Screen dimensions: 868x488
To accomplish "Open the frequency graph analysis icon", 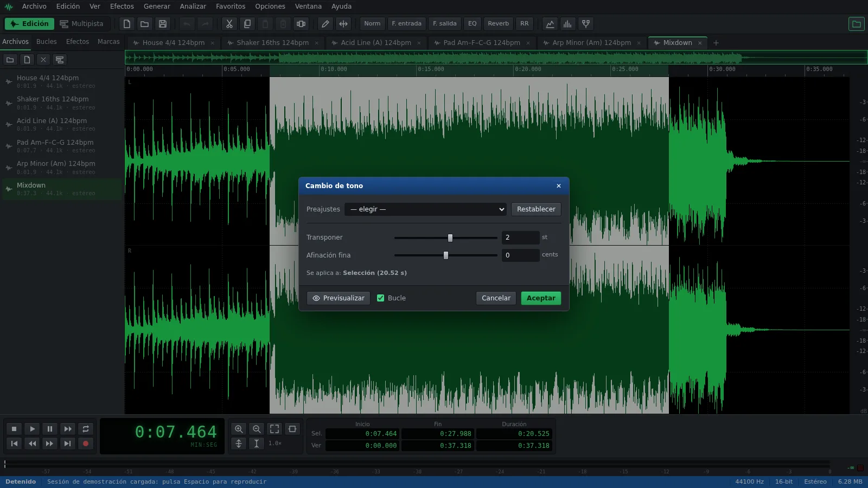I will (x=550, y=24).
